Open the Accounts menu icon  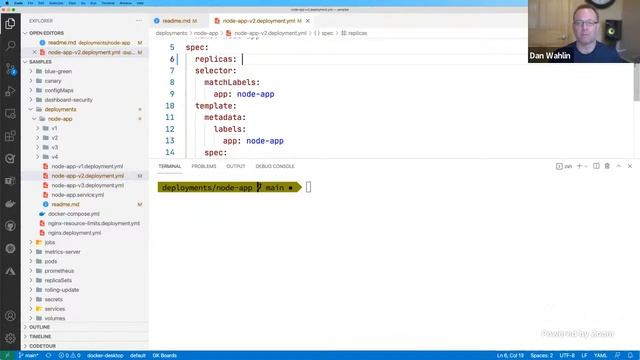pos(10,316)
